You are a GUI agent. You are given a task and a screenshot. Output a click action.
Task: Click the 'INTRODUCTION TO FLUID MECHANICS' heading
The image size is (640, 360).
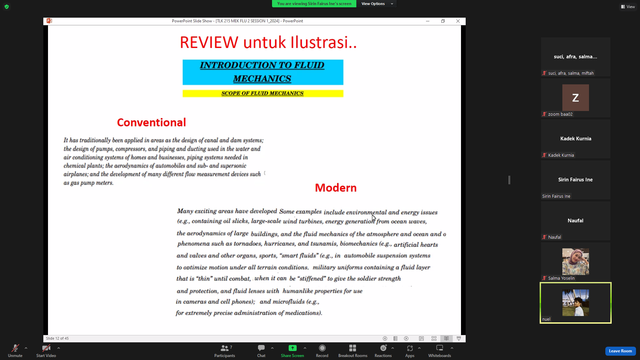(x=262, y=72)
